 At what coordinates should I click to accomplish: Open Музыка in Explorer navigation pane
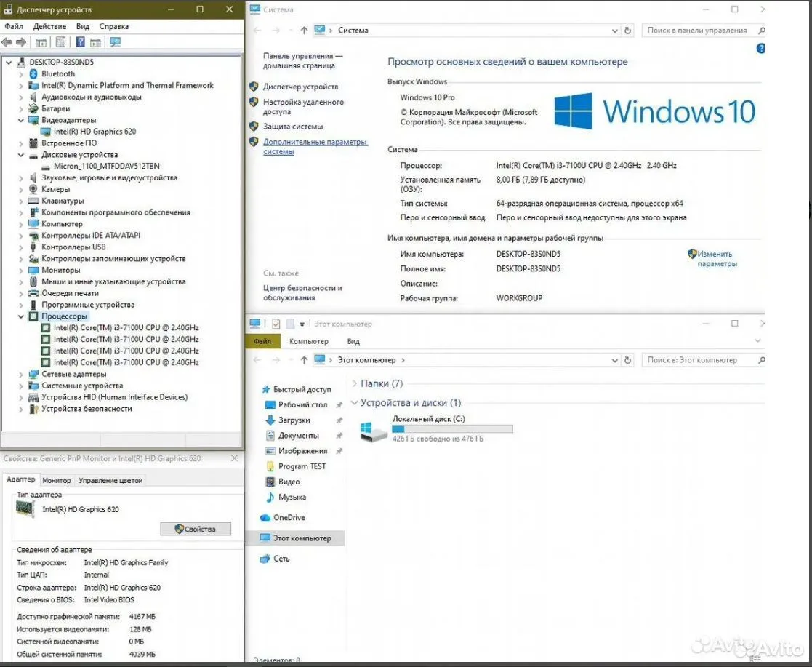[292, 497]
